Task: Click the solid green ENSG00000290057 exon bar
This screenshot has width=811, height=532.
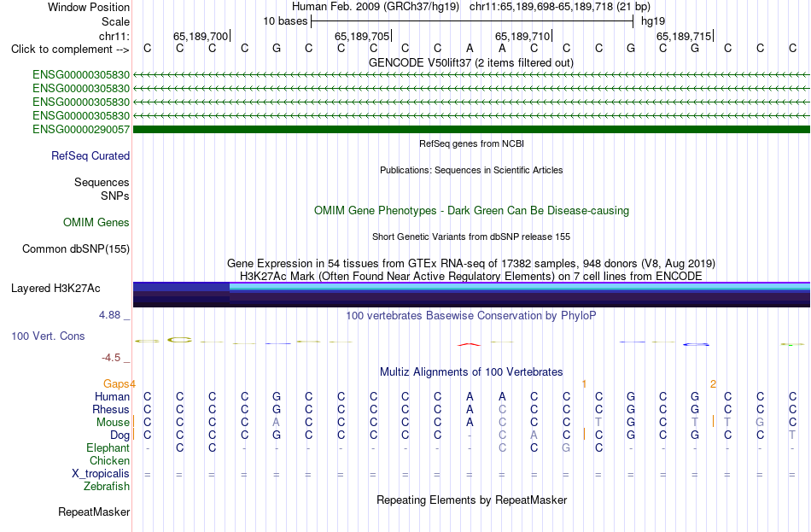Action: [472, 130]
